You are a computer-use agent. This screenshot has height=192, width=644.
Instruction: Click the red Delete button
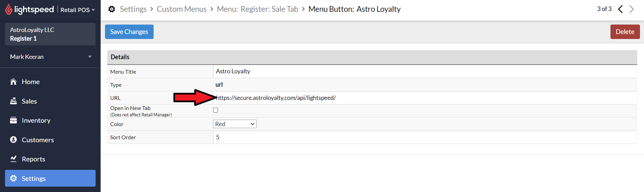pyautogui.click(x=625, y=32)
